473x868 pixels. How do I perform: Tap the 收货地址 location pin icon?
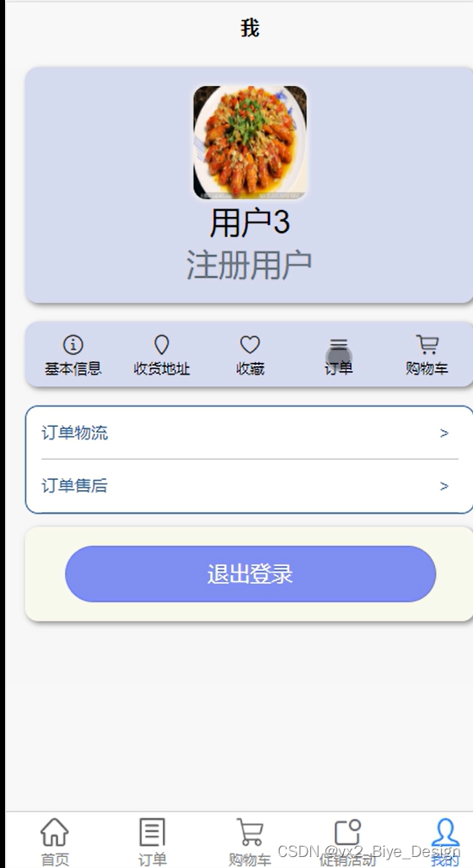coord(161,344)
